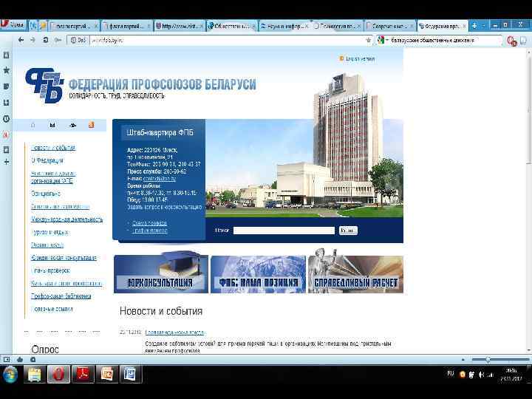Open Windows Explorer from taskbar
Image resolution: width=532 pixels, height=399 pixels.
tap(34, 375)
